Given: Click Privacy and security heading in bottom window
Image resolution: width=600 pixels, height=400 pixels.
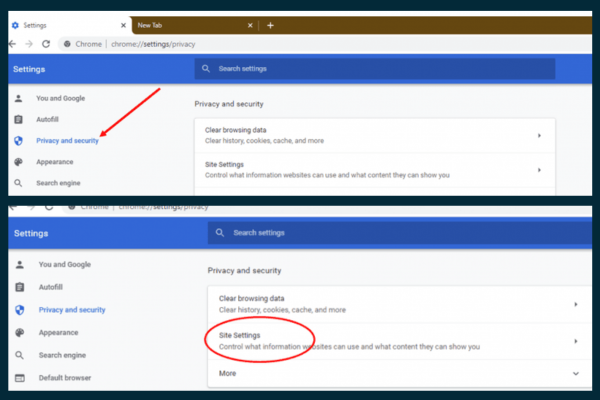Looking at the screenshot, I should click(244, 271).
